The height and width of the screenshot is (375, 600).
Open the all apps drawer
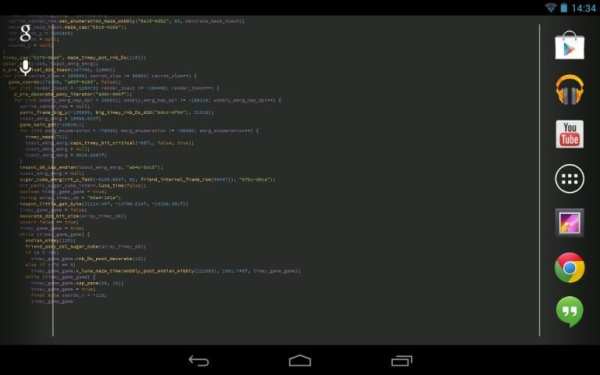click(x=569, y=179)
